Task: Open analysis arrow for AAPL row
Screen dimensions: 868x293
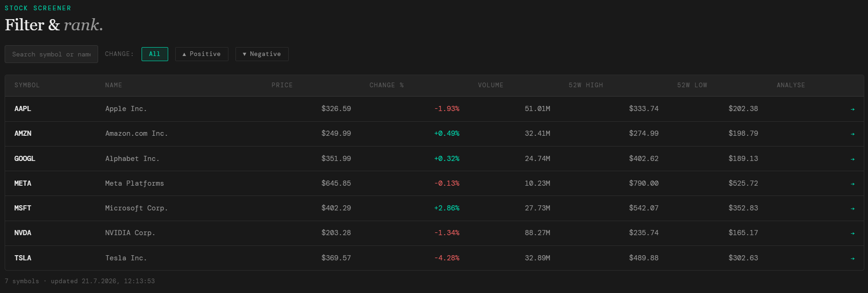Action: point(853,109)
